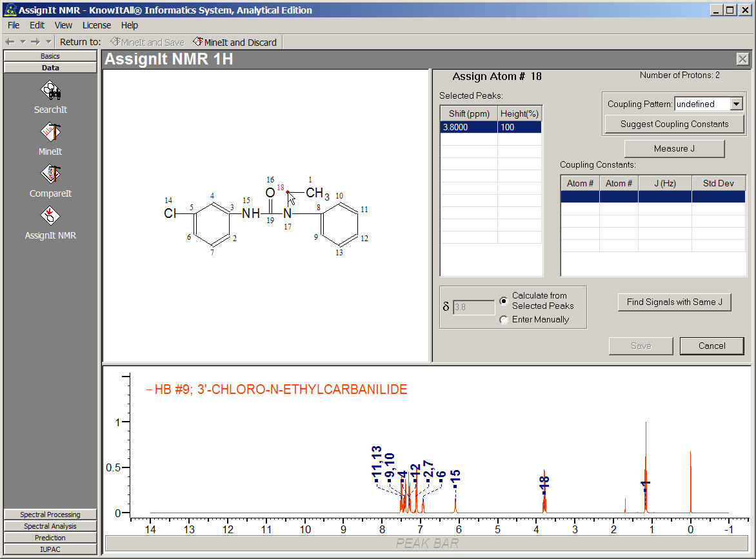Viewport: 756px width, 559px height.
Task: Open the SearchIt tool icon
Action: 50,91
